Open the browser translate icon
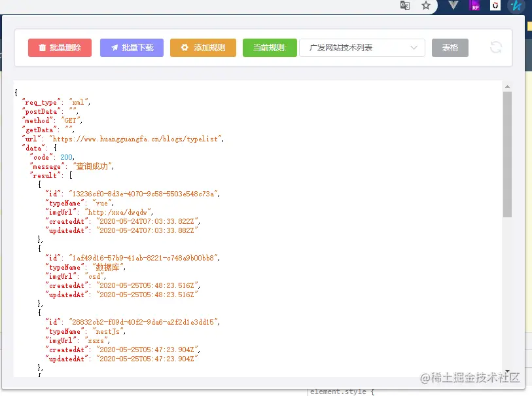The image size is (532, 396). point(405,5)
